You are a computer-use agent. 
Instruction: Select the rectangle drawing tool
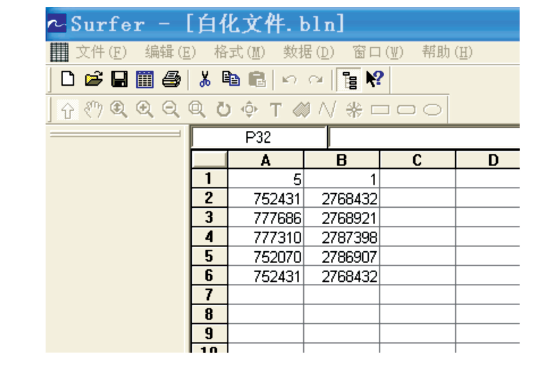[380, 110]
